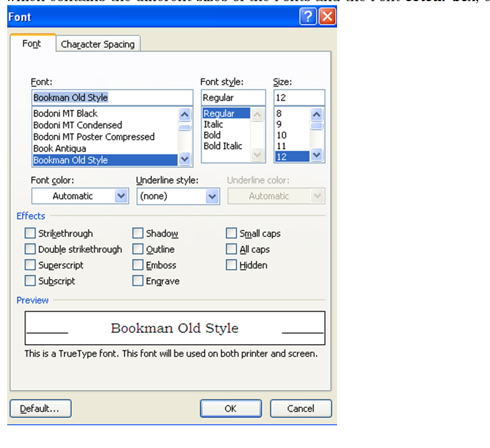Click the Cancel button
This screenshot has height=448, width=490.
click(300, 409)
